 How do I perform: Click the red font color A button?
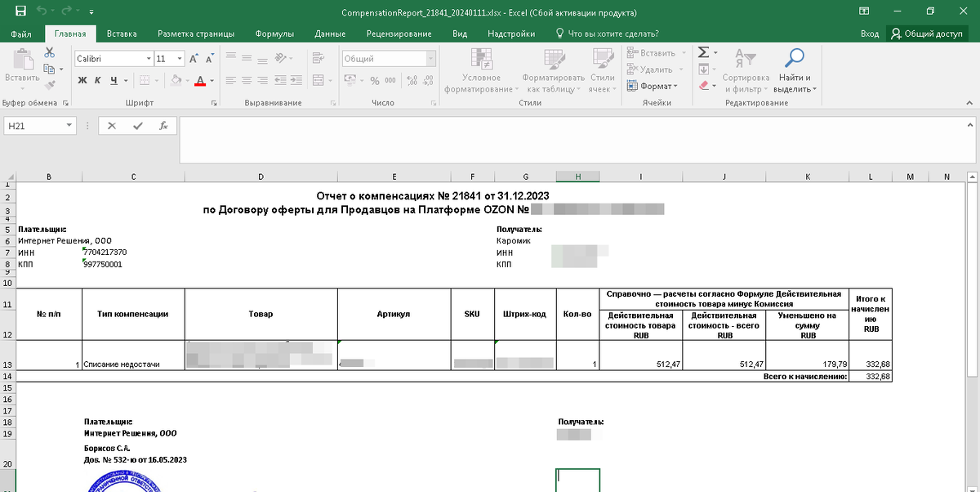click(200, 80)
